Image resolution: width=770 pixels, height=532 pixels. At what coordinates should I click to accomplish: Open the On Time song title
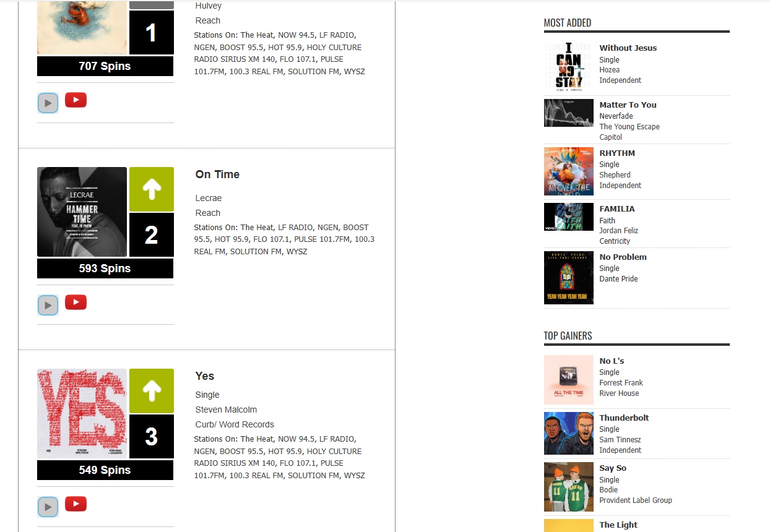click(217, 174)
